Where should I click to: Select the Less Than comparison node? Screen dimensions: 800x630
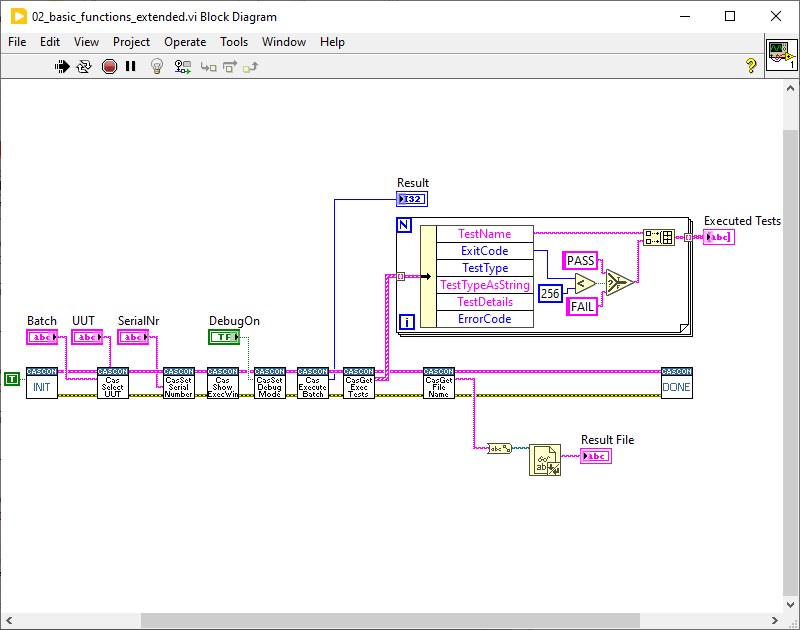tap(585, 283)
